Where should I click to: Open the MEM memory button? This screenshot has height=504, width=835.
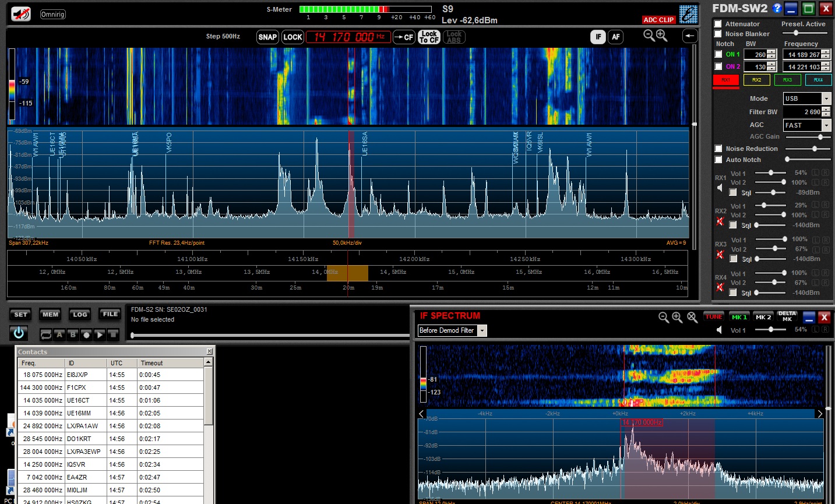50,315
